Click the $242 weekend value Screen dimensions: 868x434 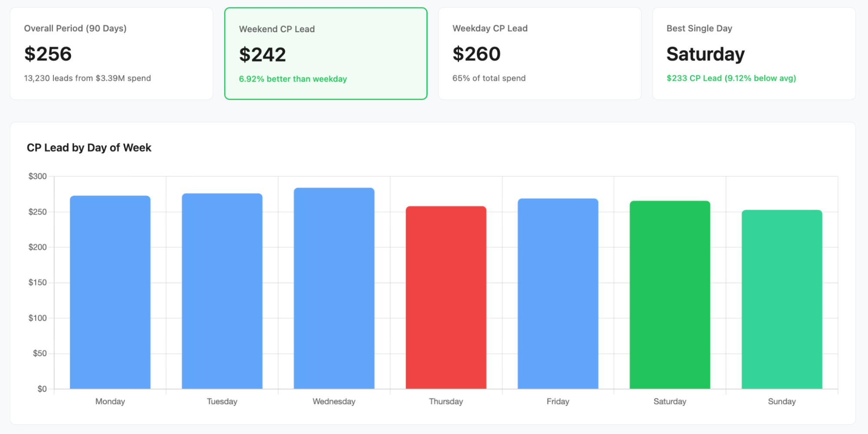pyautogui.click(x=262, y=55)
